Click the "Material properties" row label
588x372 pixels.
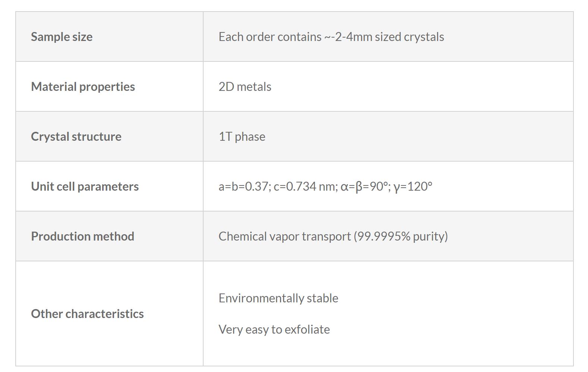83,87
